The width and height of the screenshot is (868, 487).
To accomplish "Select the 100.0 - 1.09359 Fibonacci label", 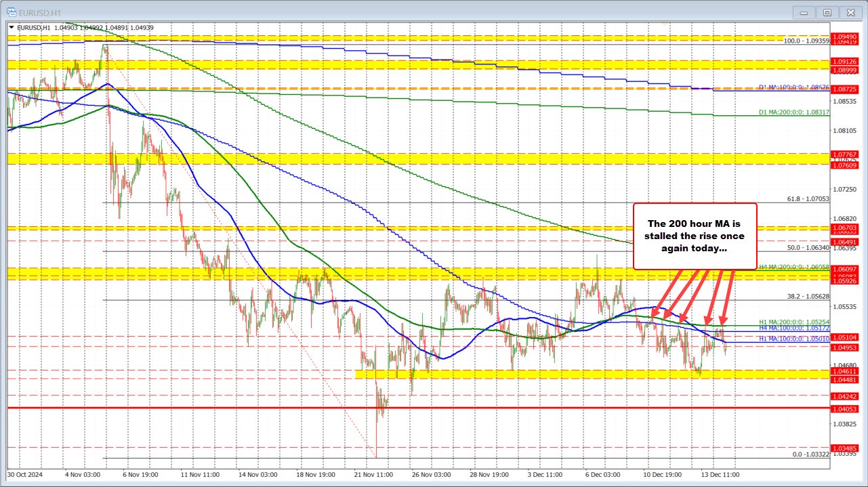I will [x=806, y=41].
